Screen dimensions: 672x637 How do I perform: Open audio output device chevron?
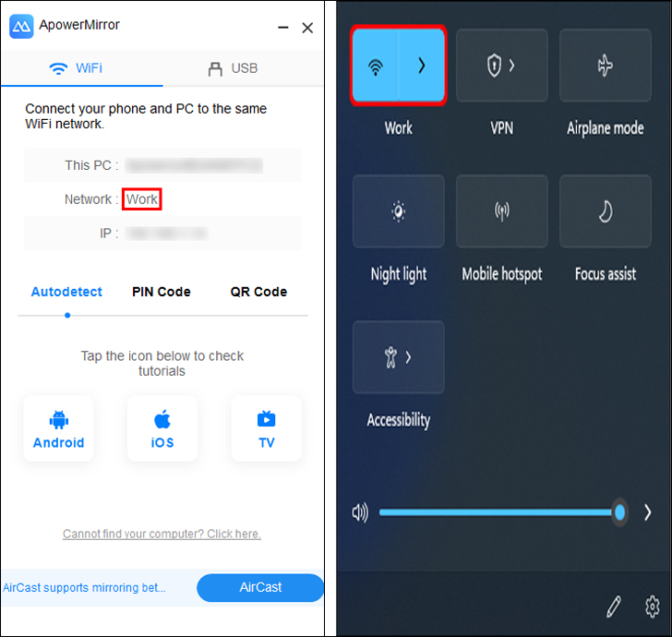(x=648, y=512)
